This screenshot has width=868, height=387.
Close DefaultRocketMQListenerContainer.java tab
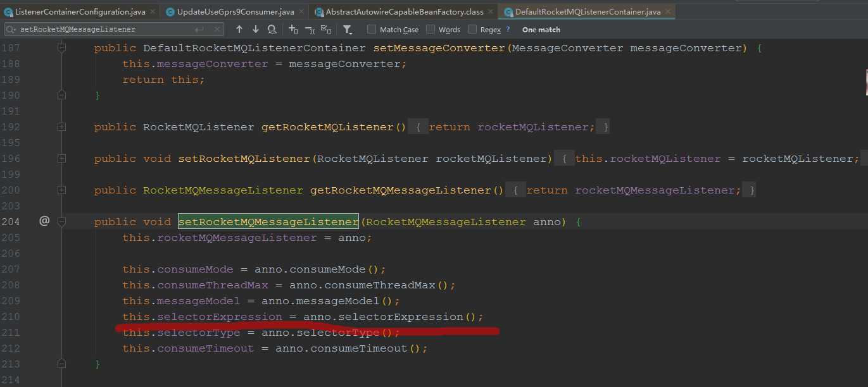pos(669,12)
